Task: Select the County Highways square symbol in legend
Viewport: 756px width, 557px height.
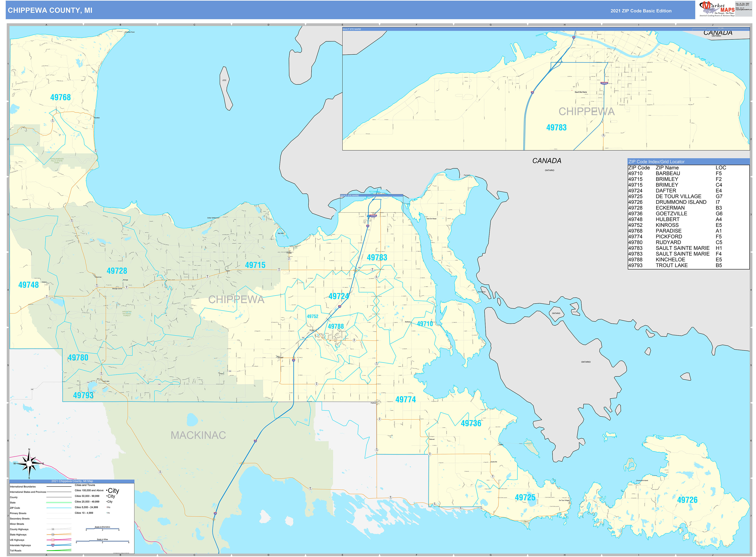Action: pos(53,529)
